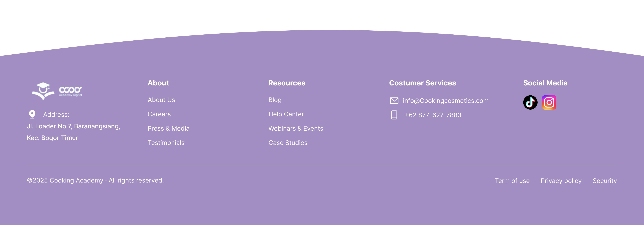Viewport: 644px width, 225px height.
Task: Open the Case Studies link
Action: [288, 143]
